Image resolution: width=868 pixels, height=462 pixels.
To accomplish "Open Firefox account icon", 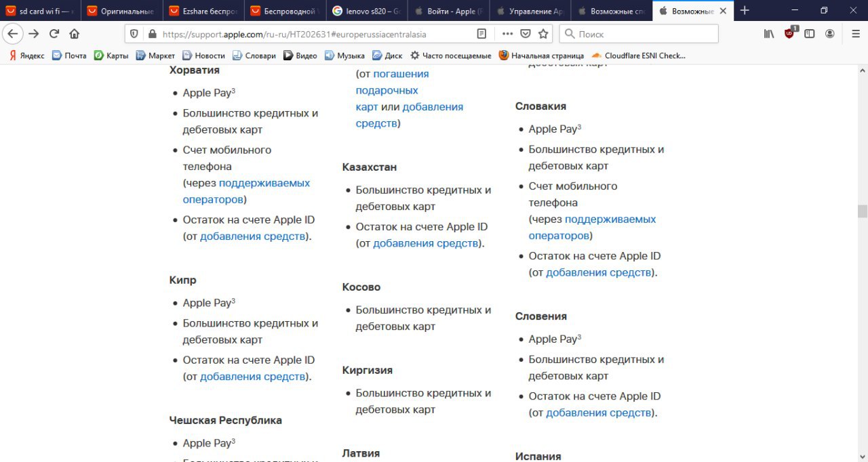I will coord(830,34).
